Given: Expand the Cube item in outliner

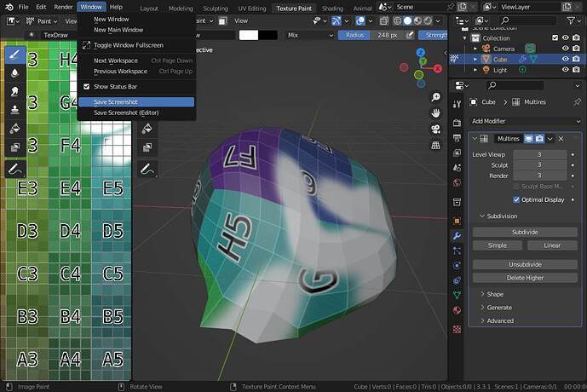Looking at the screenshot, I should tap(475, 59).
